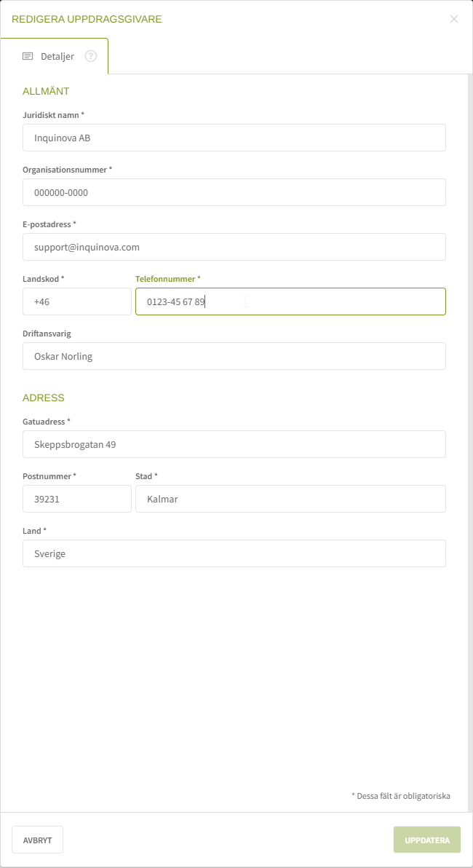Viewport: 473px width, 868px height.
Task: Click the Detaljer tab list icon
Action: [28, 56]
